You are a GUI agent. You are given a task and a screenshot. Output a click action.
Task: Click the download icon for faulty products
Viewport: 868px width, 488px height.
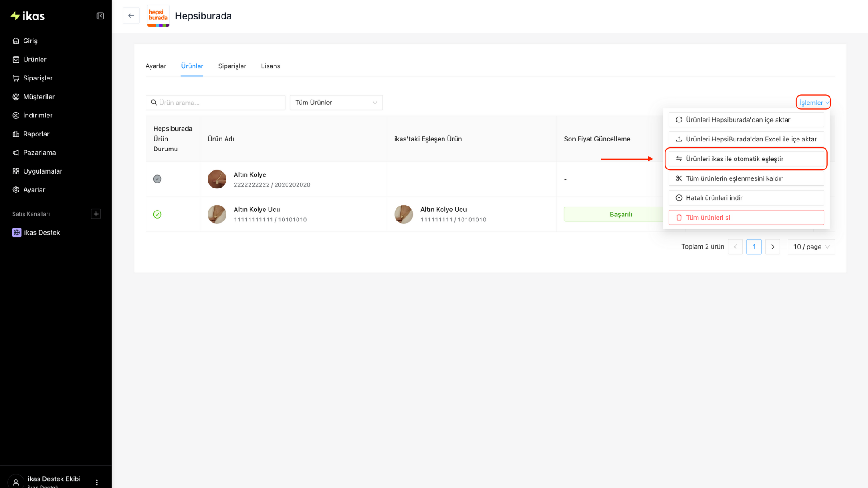[x=679, y=198]
